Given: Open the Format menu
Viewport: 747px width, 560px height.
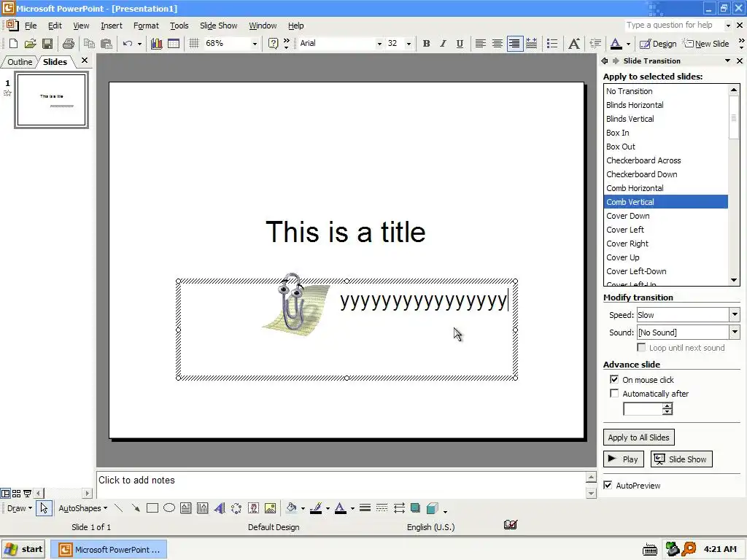Looking at the screenshot, I should [x=146, y=26].
